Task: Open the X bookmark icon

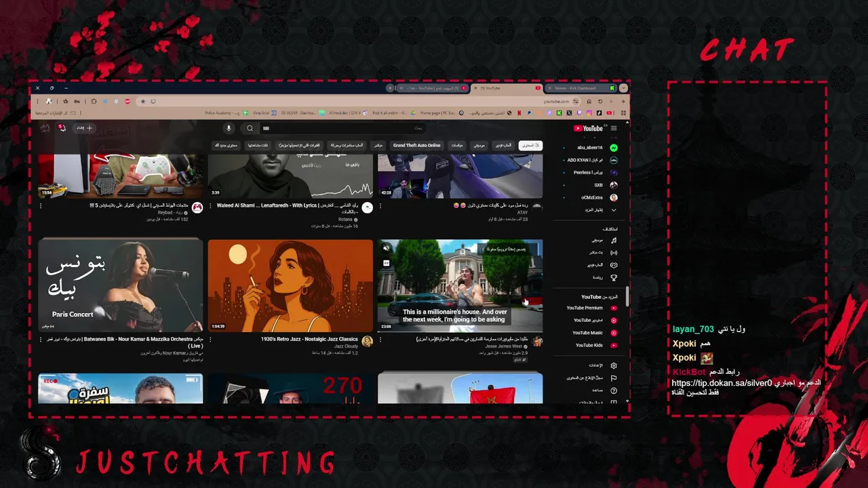Action: tap(569, 113)
